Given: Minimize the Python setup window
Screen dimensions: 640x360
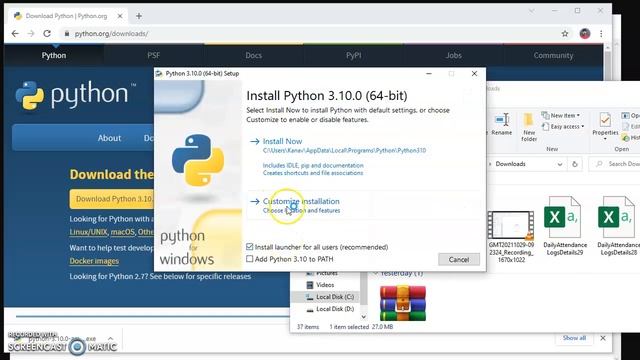Looking at the screenshot, I should [429, 73].
